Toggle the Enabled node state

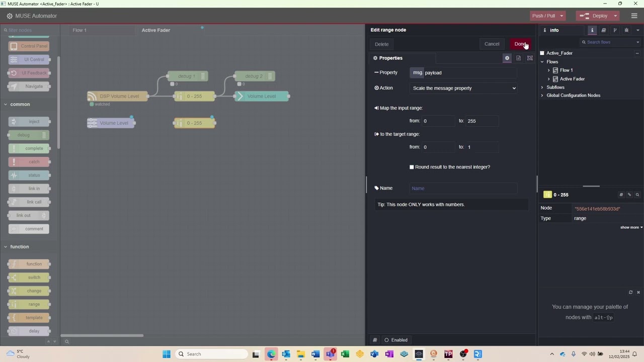[396, 340]
